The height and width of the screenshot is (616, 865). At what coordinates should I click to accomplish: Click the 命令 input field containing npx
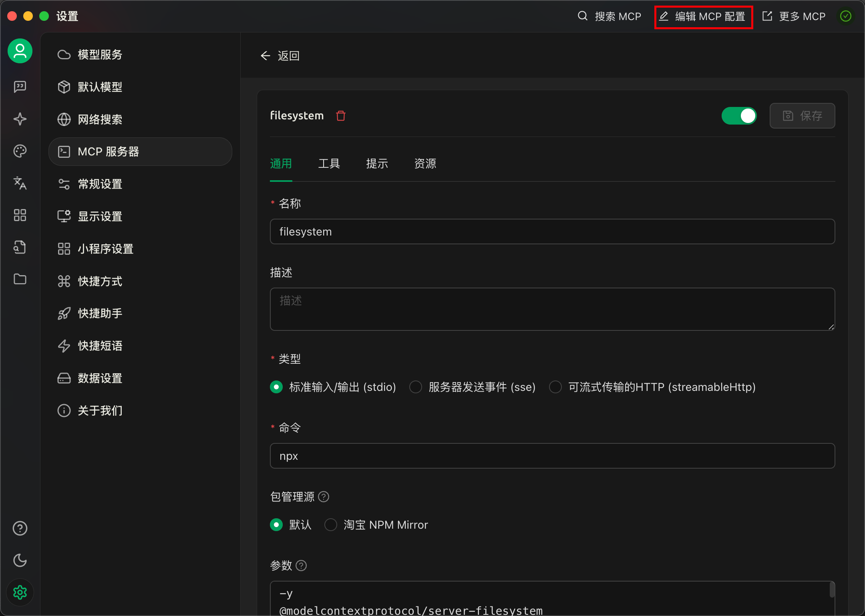coord(553,456)
